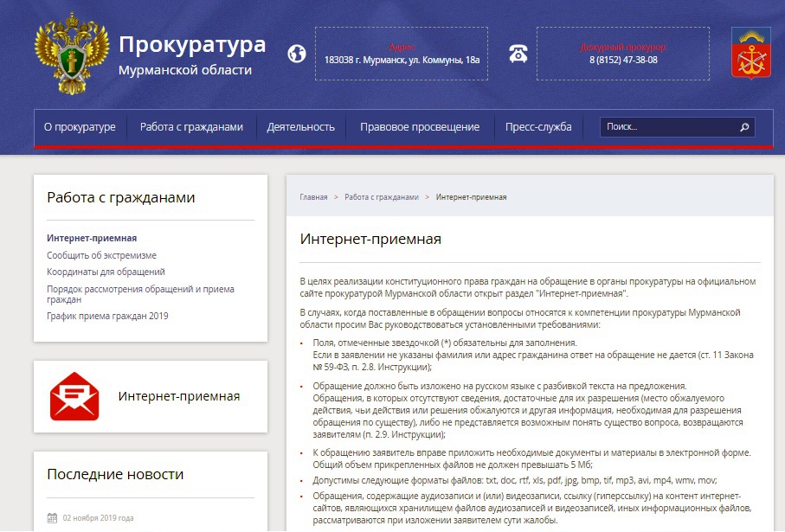Open the О прокуратуре menu
The image size is (785, 532).
80,127
